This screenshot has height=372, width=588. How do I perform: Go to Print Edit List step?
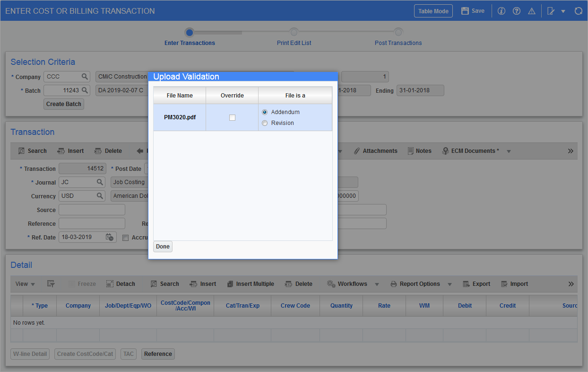294,32
